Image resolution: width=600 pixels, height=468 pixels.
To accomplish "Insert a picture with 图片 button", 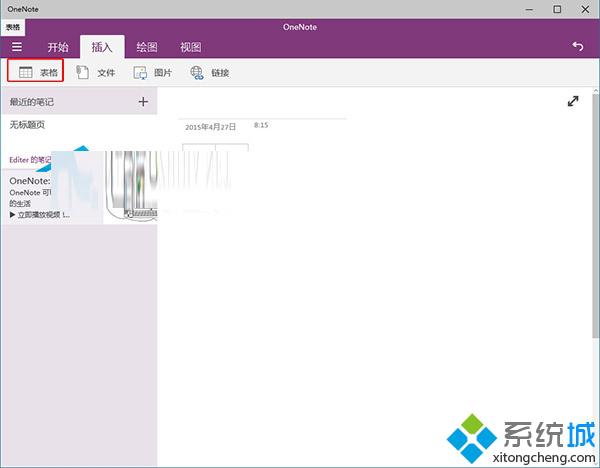I will click(x=152, y=72).
